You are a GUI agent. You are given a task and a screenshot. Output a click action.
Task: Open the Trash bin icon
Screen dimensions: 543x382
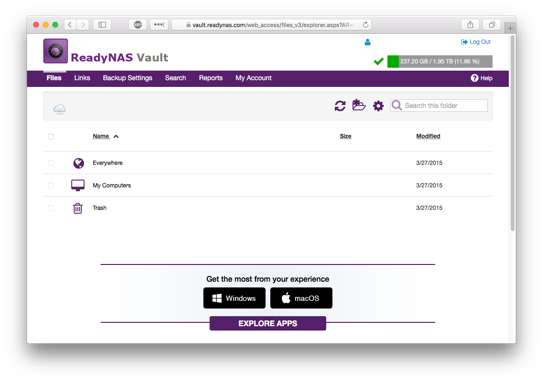point(78,208)
